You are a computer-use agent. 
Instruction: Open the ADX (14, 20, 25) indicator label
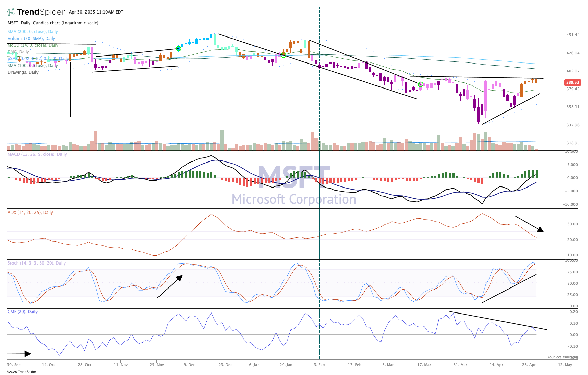(30, 212)
